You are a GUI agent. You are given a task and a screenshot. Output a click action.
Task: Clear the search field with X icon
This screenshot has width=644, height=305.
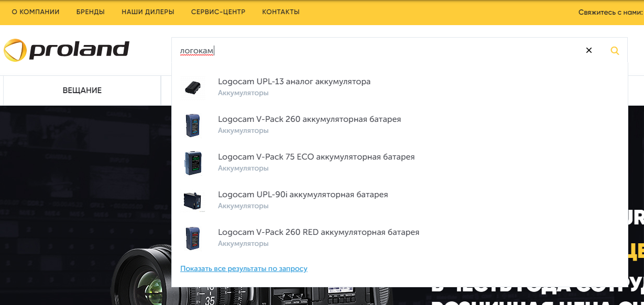(588, 51)
